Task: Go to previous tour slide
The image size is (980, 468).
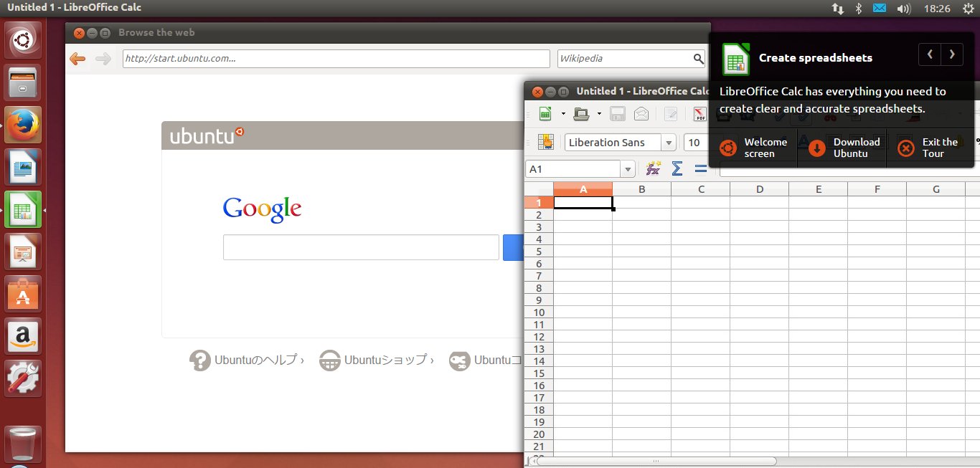Action: point(930,54)
